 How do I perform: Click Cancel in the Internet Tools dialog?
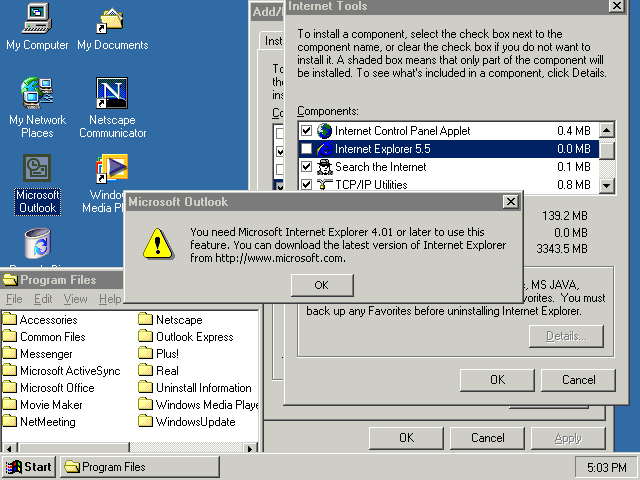click(578, 380)
